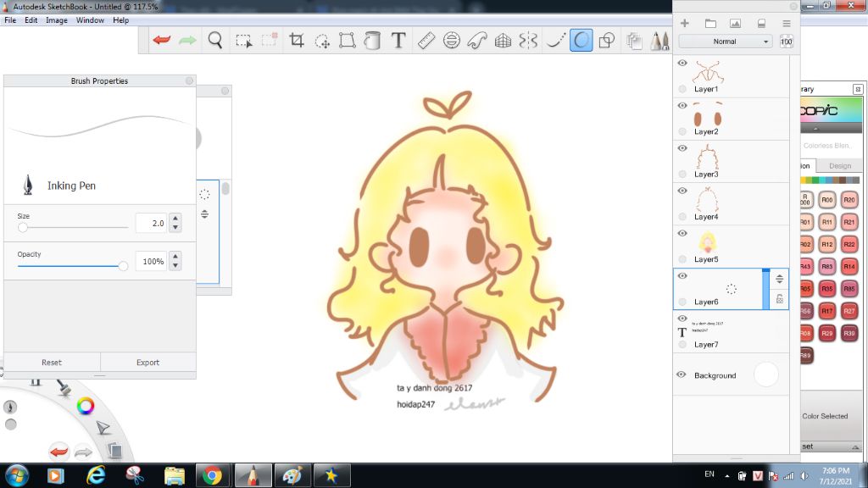Expand the set section arrow in Copic panel
Image resolution: width=868 pixels, height=488 pixels.
tap(855, 446)
